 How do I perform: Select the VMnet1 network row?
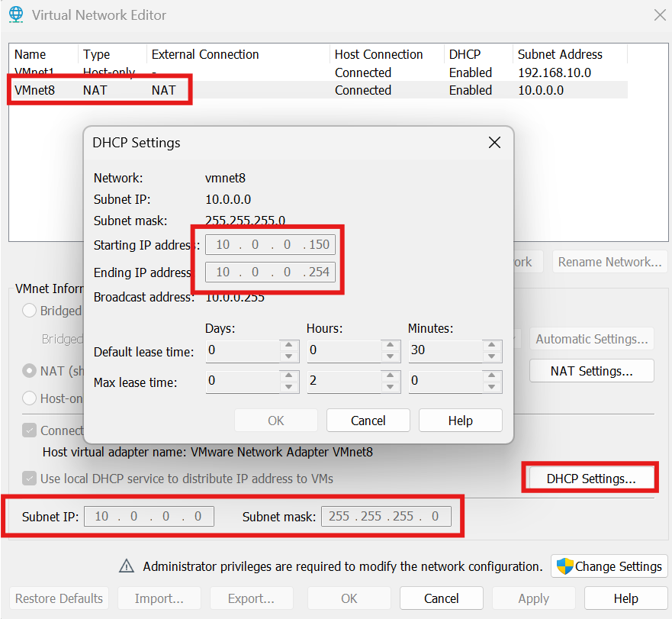tap(319, 73)
